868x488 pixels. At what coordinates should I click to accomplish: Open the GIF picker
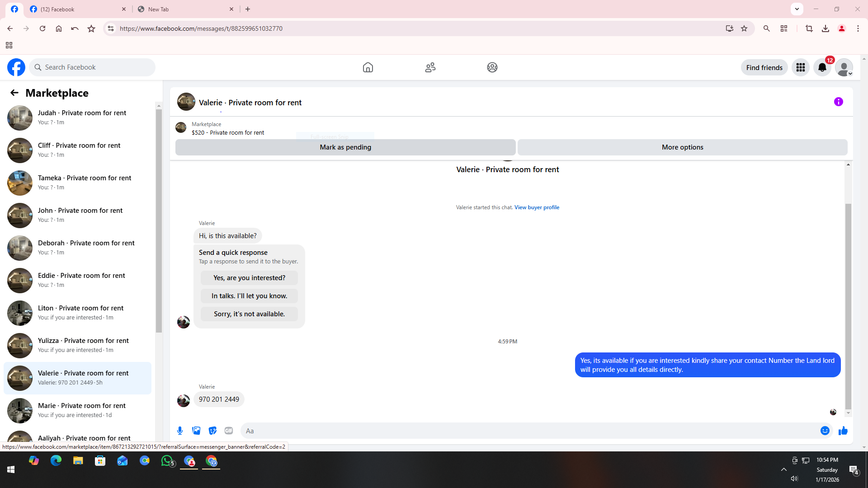(229, 431)
